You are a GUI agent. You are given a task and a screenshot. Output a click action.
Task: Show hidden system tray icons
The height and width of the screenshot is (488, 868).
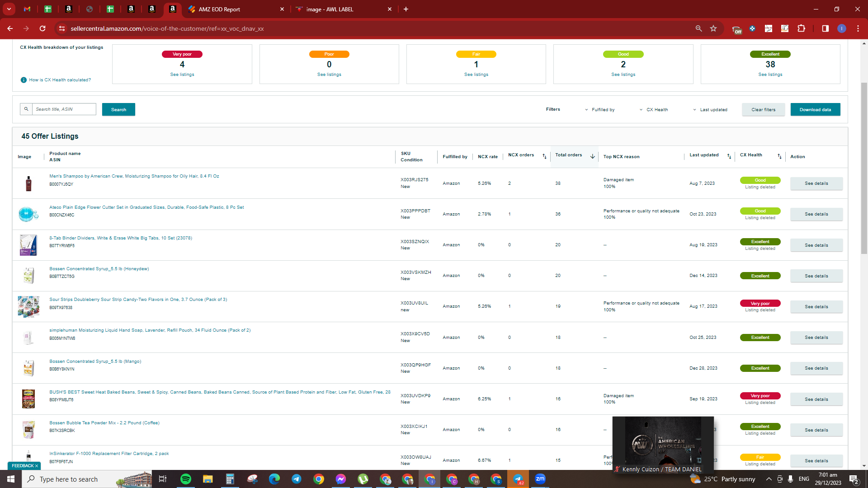point(769,479)
